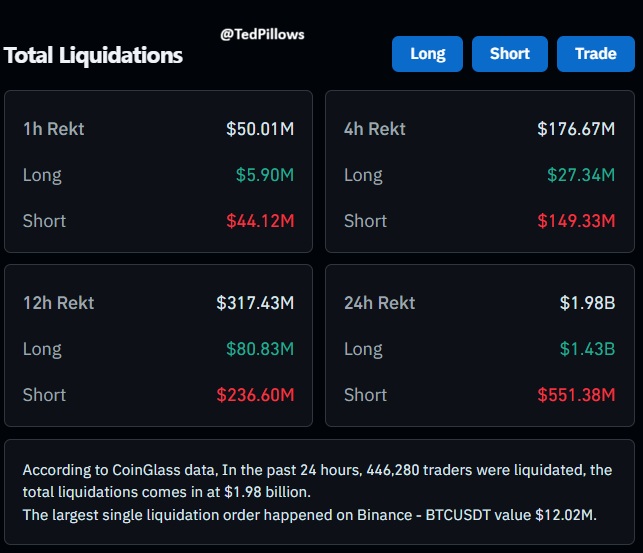Click the 4h Long $27.34M value
Viewport: 643px width, 553px height.
(x=581, y=175)
